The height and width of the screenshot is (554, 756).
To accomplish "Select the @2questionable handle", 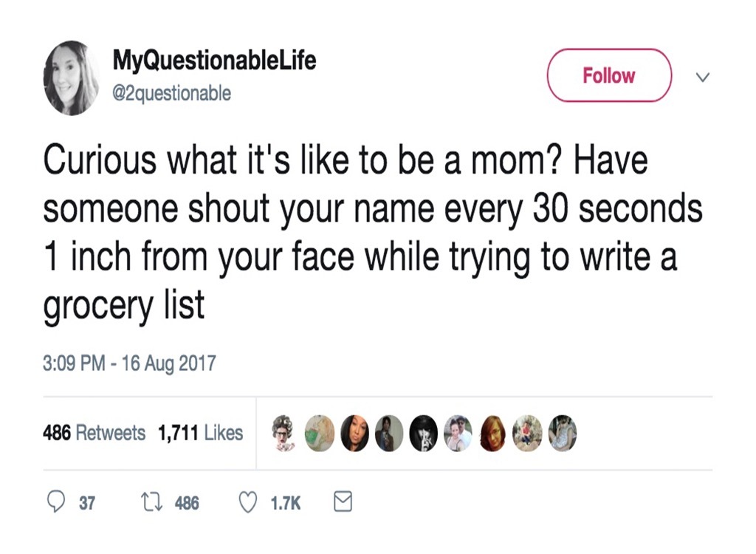I will click(x=171, y=93).
